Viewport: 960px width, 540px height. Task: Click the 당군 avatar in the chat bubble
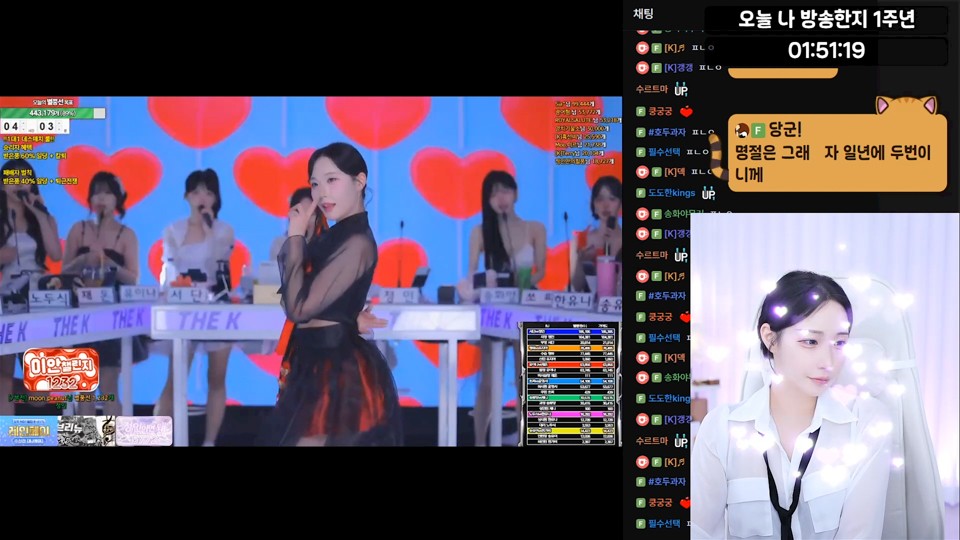742,131
